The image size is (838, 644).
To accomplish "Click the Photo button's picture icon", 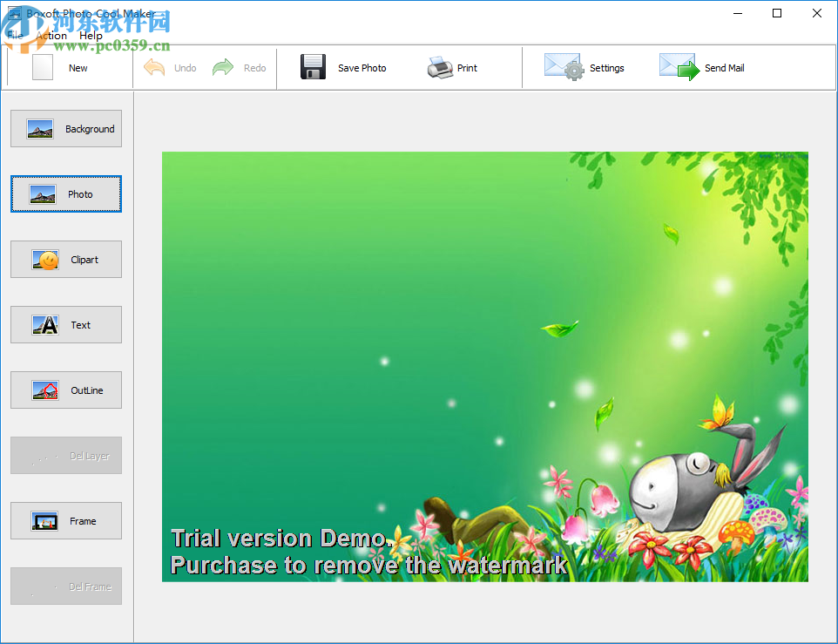I will click(43, 194).
